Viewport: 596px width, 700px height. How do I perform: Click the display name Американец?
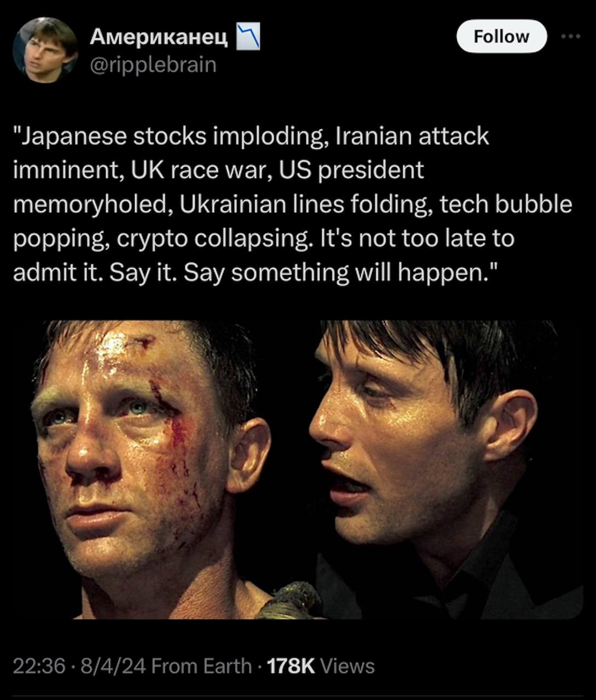[x=158, y=36]
